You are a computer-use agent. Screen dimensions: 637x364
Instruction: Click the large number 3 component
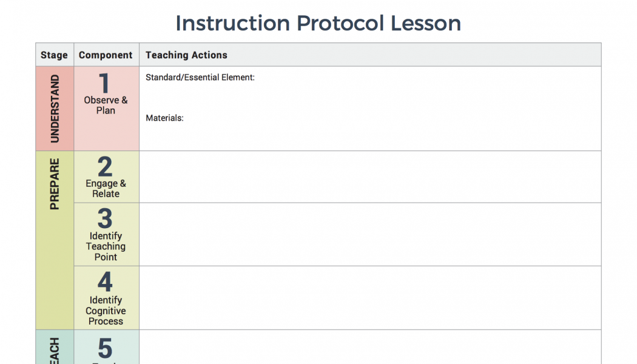[x=105, y=218]
